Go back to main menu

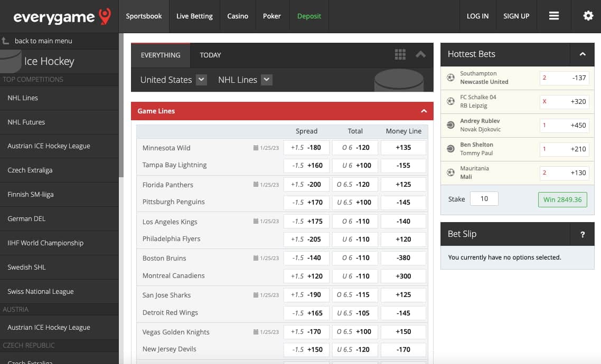(x=43, y=41)
